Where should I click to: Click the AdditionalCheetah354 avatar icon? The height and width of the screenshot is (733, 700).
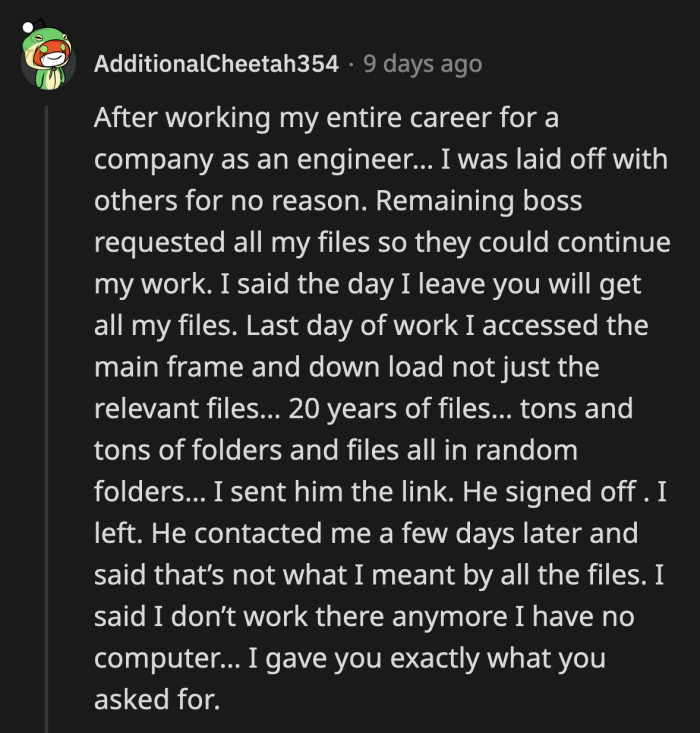pos(45,62)
